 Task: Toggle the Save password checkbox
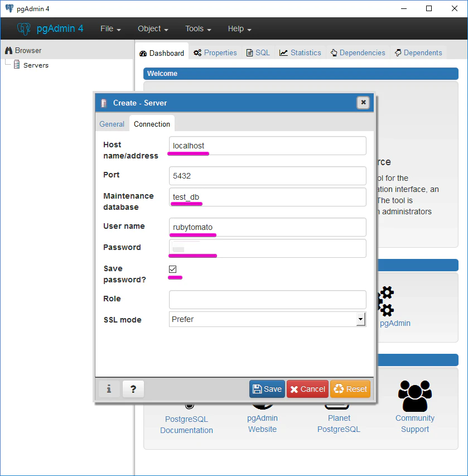pyautogui.click(x=173, y=270)
